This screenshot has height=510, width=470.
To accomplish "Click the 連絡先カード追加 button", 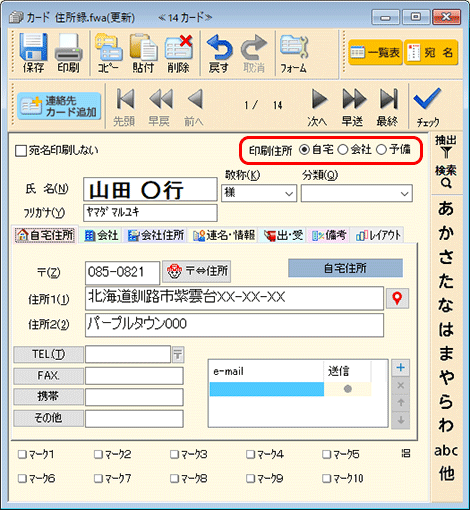I will tap(59, 106).
